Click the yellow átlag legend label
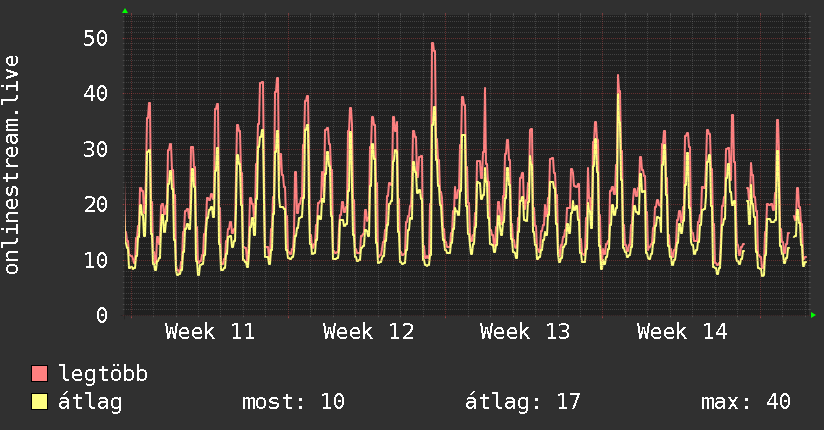 click(90, 402)
